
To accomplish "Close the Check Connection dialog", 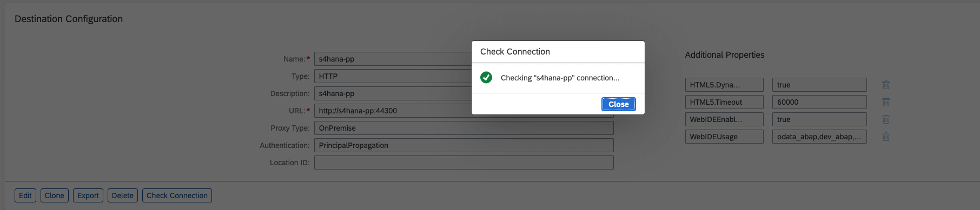I will (618, 104).
